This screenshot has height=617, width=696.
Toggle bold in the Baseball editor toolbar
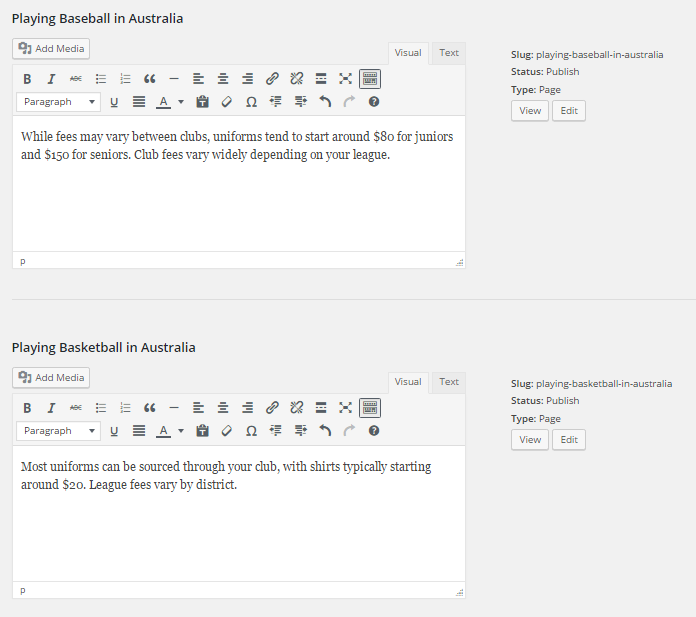tap(27, 79)
